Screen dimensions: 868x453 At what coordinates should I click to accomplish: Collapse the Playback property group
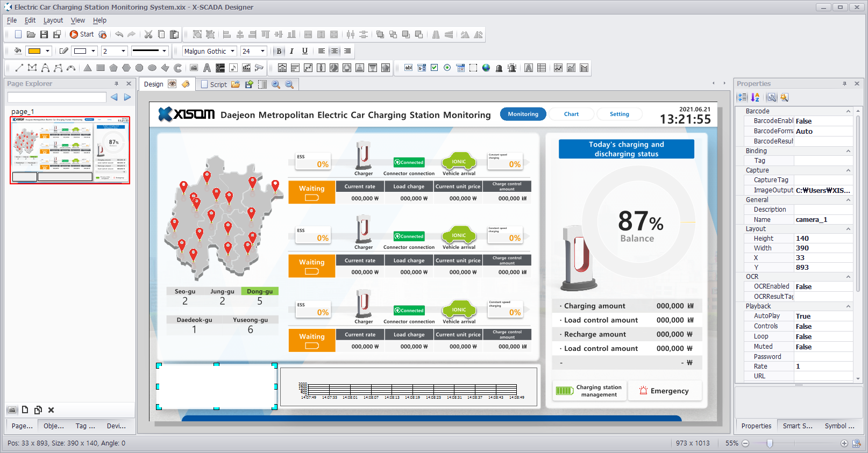(x=848, y=306)
